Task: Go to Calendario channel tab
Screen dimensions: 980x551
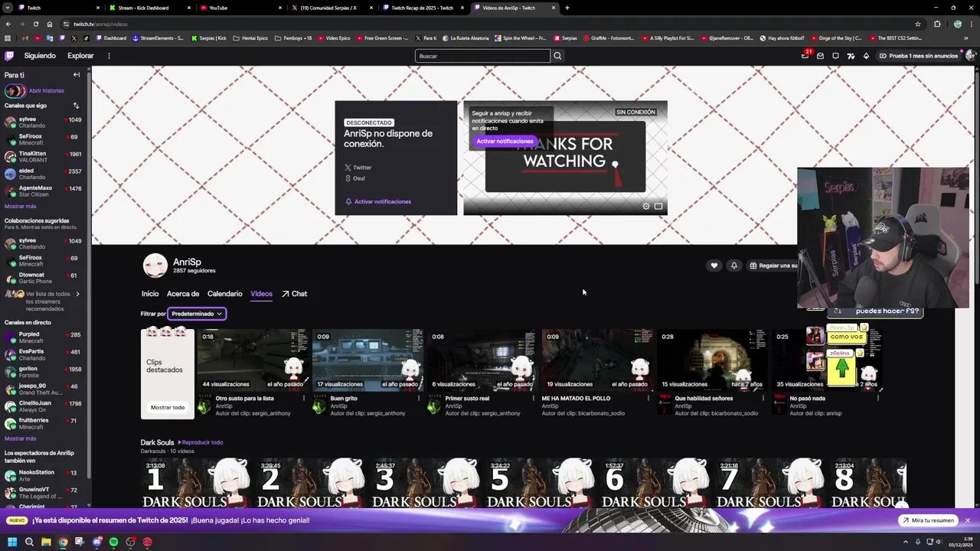Action: [225, 294]
